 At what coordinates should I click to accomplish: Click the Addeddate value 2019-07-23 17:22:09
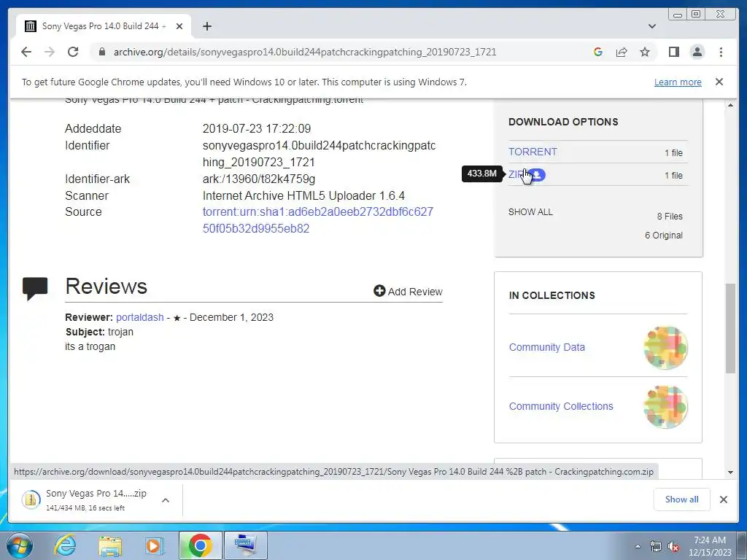256,128
